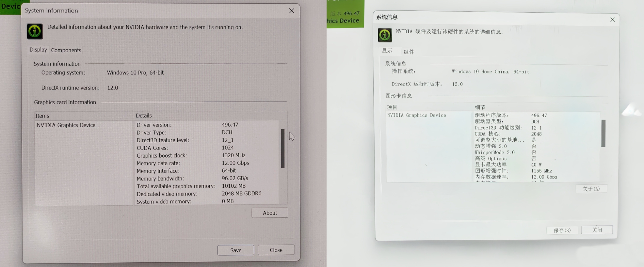Close the 系统信息 window with its X

click(x=612, y=20)
